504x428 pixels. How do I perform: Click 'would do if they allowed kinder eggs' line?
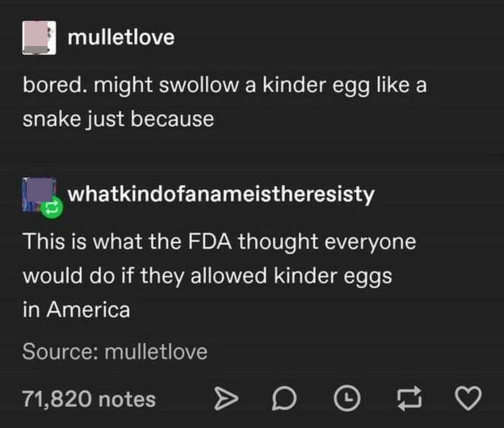pos(207,277)
